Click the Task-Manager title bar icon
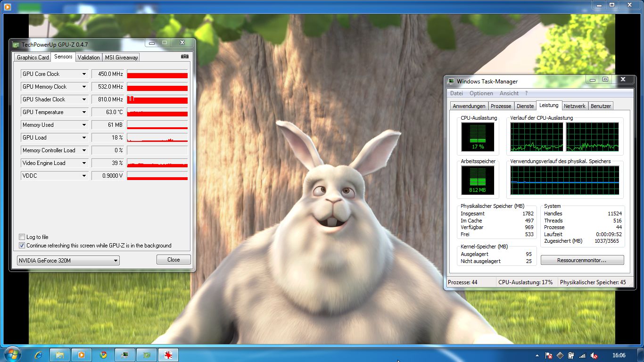Image resolution: width=644 pixels, height=362 pixels. pyautogui.click(x=451, y=81)
